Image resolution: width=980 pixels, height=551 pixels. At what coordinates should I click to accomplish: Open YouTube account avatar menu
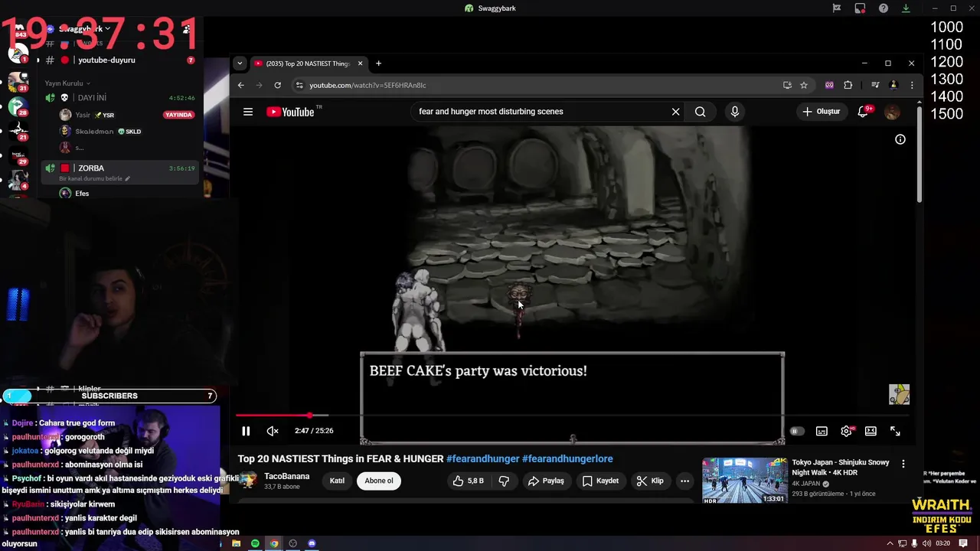click(x=892, y=112)
